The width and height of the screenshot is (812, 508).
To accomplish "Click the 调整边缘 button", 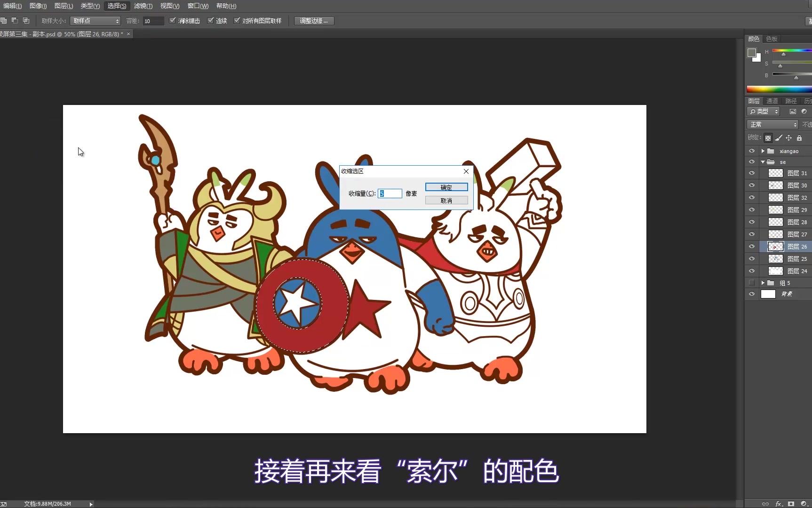I will tap(314, 21).
